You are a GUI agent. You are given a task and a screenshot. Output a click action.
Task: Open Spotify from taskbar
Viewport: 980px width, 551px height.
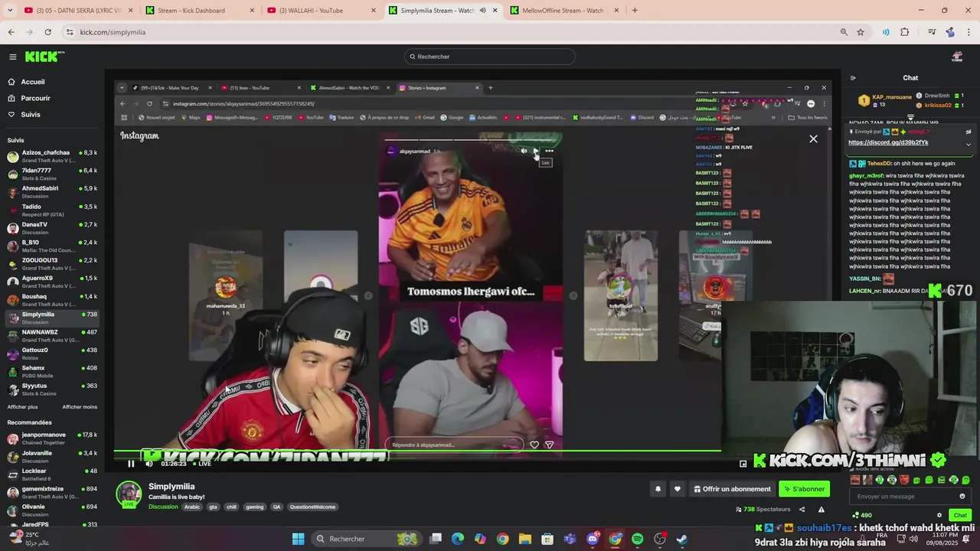pos(638,539)
